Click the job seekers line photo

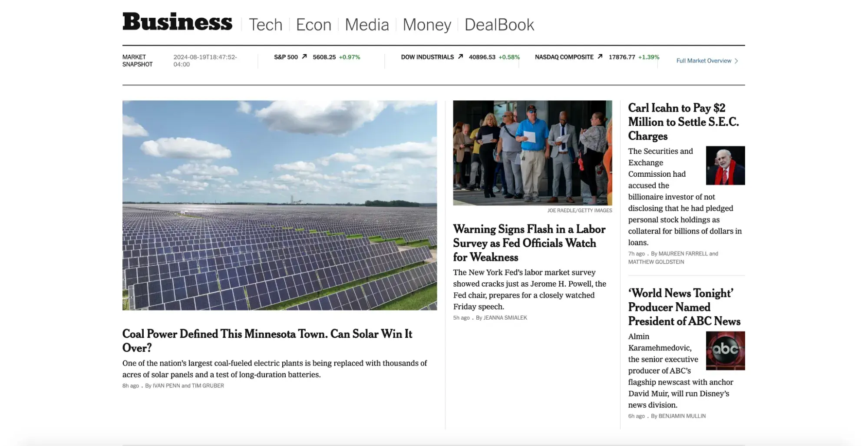[532, 153]
